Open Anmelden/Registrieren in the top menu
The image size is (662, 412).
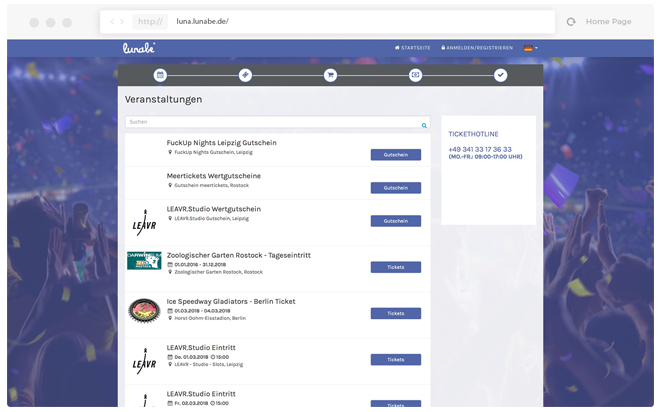tap(477, 48)
